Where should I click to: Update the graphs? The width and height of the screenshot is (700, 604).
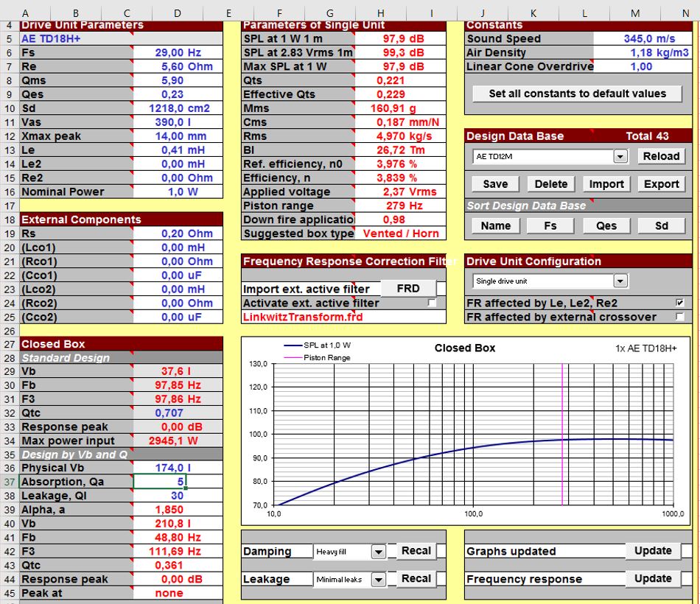654,550
